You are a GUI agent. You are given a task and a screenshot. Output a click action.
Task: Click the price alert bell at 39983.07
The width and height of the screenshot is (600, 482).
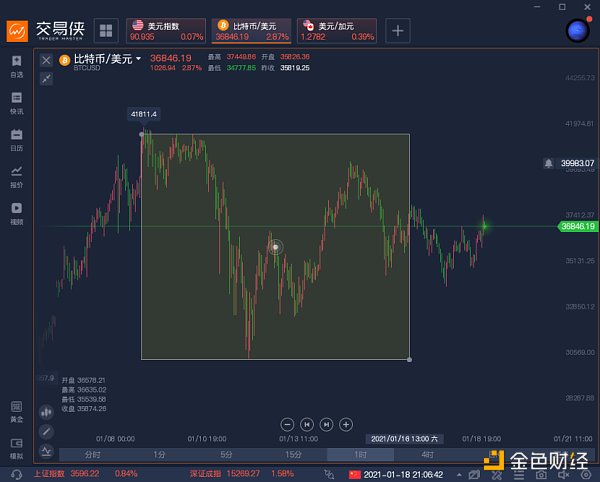pyautogui.click(x=548, y=162)
